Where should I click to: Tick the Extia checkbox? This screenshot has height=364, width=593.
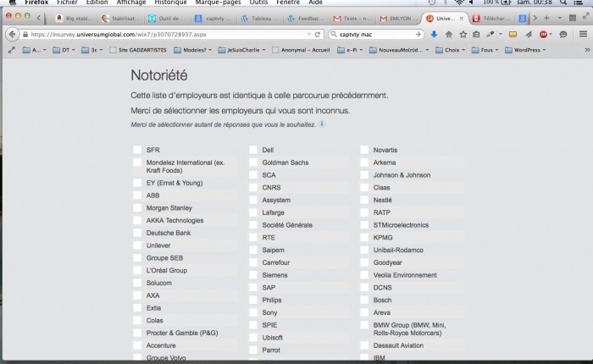[137, 307]
